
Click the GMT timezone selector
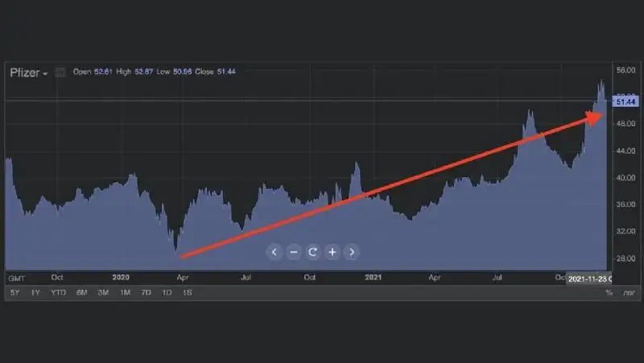16,278
